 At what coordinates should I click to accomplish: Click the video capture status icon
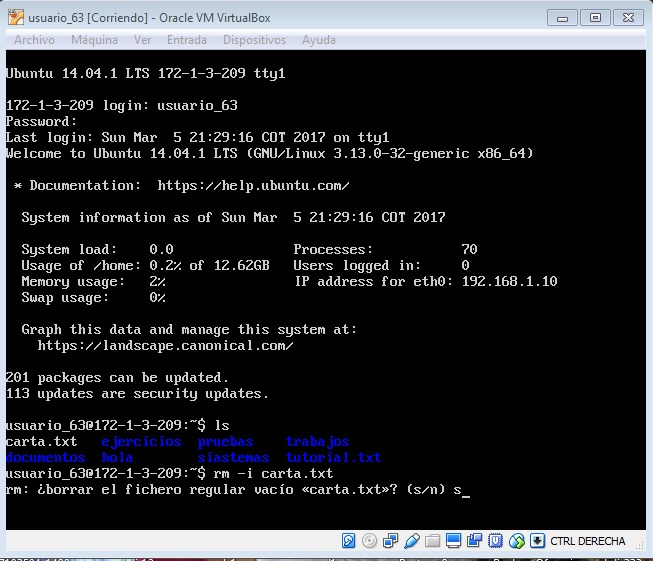pos(474,541)
